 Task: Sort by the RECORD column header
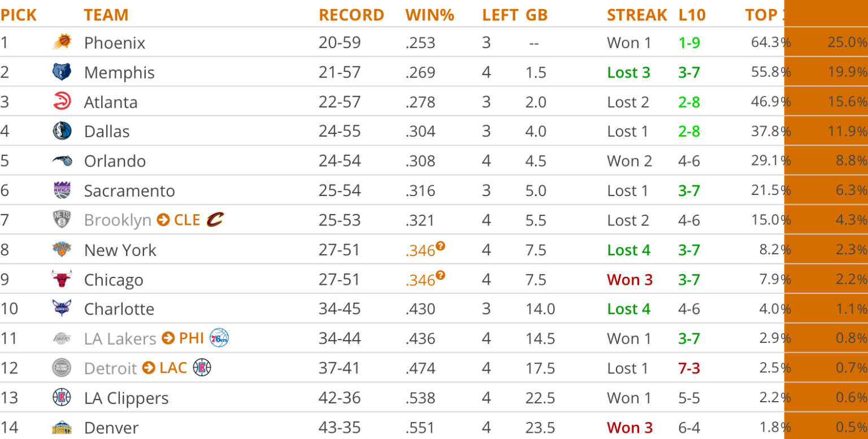coord(351,15)
